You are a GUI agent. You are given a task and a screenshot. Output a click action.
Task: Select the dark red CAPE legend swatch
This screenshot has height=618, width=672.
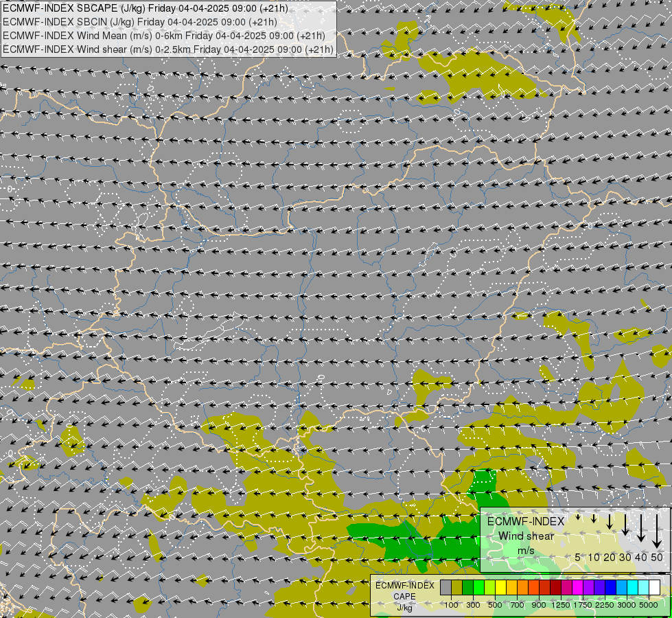(556, 587)
